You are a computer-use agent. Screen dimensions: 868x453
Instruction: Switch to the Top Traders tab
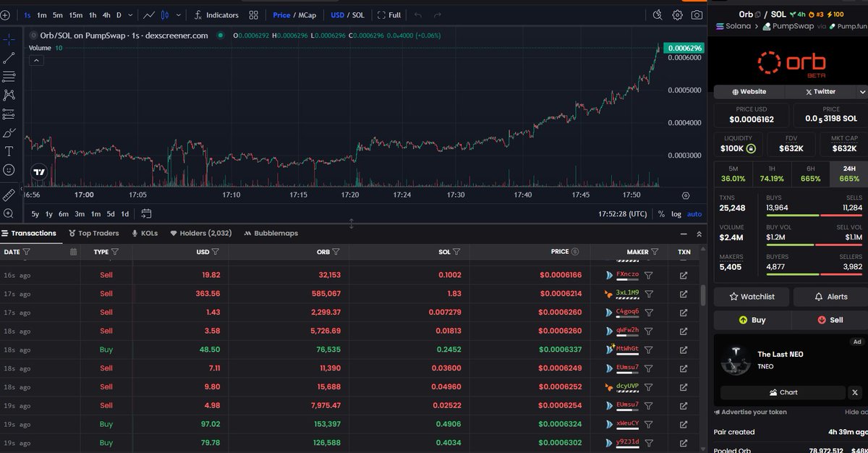coord(93,233)
